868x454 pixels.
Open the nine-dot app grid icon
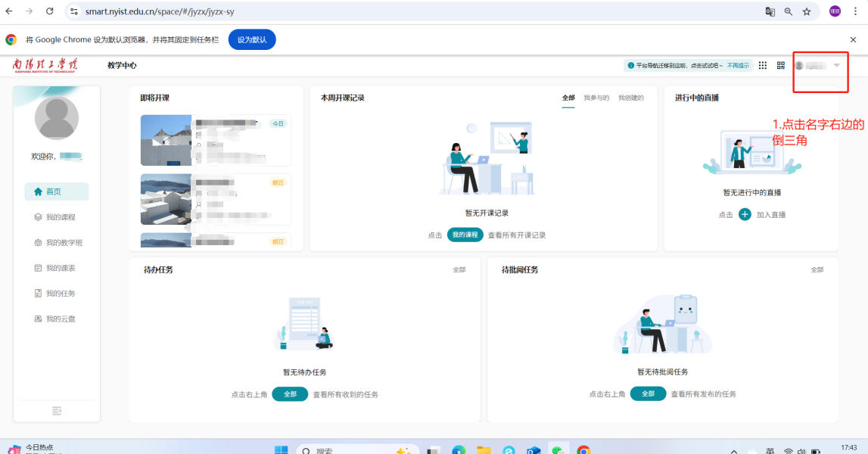click(x=763, y=66)
